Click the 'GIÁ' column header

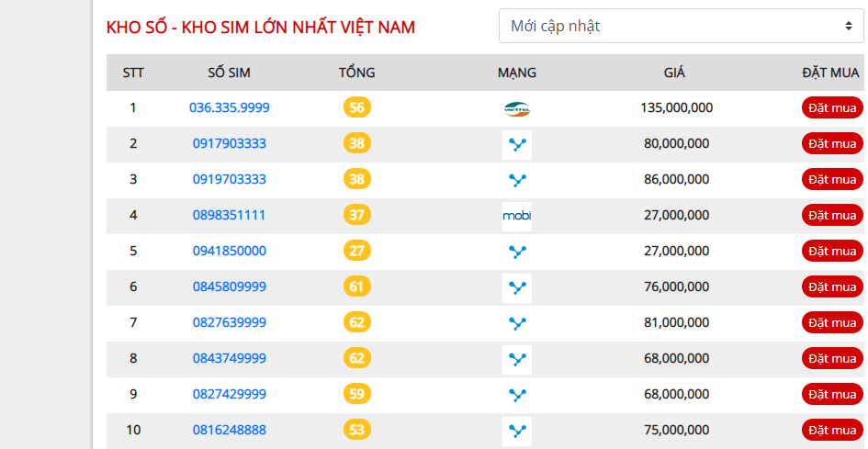tap(674, 73)
